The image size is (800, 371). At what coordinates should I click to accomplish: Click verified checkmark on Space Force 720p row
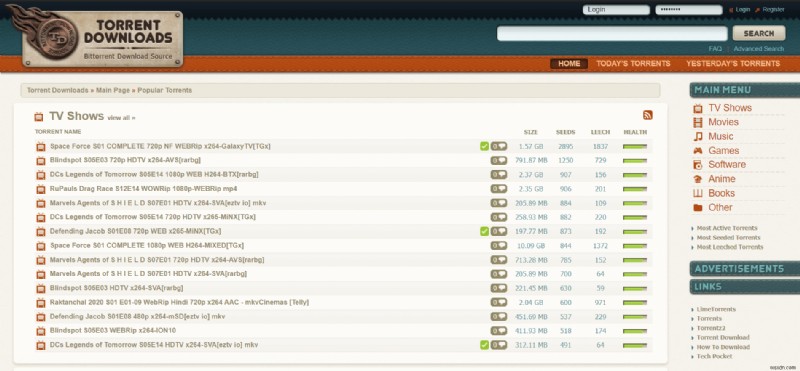tap(484, 146)
